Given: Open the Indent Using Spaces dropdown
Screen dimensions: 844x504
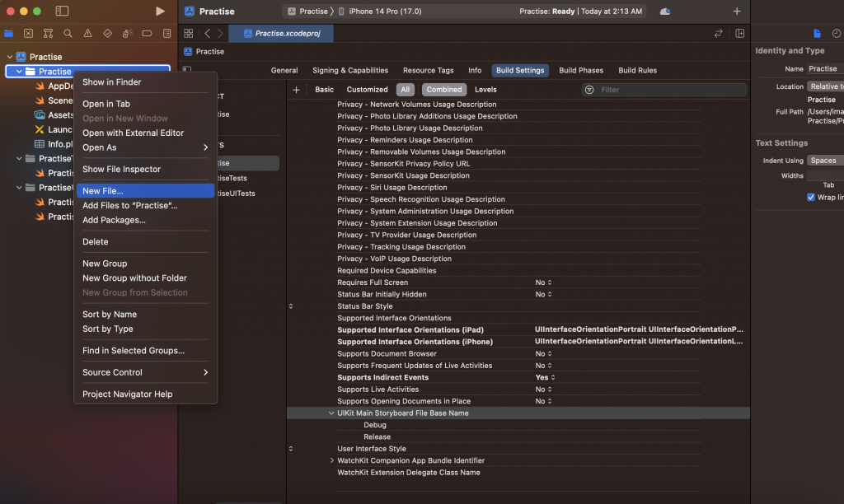Looking at the screenshot, I should pos(825,161).
